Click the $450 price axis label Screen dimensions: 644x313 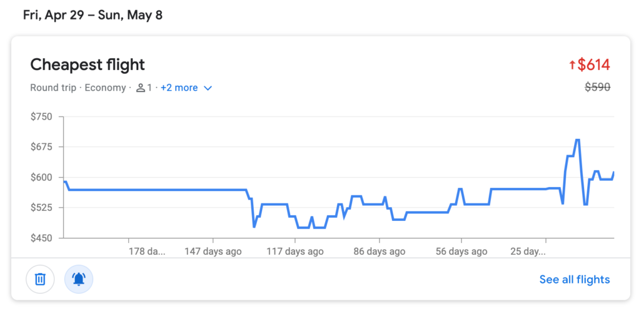tap(43, 238)
